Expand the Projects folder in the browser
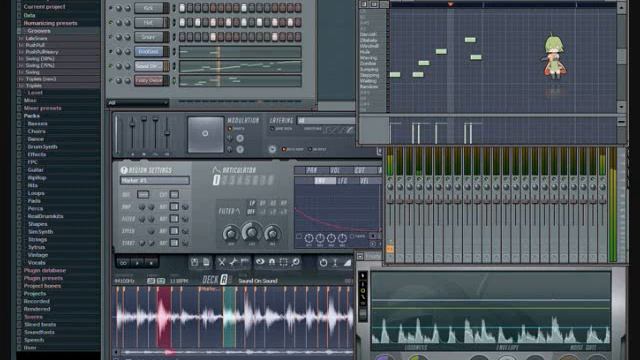Viewport: 640px width, 360px height. [35, 293]
